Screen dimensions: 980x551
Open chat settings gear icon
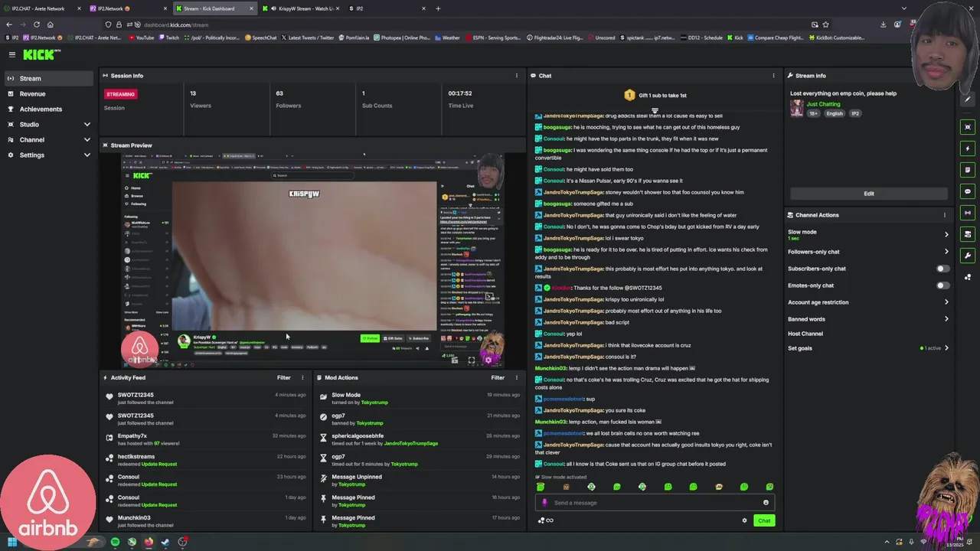tap(744, 520)
